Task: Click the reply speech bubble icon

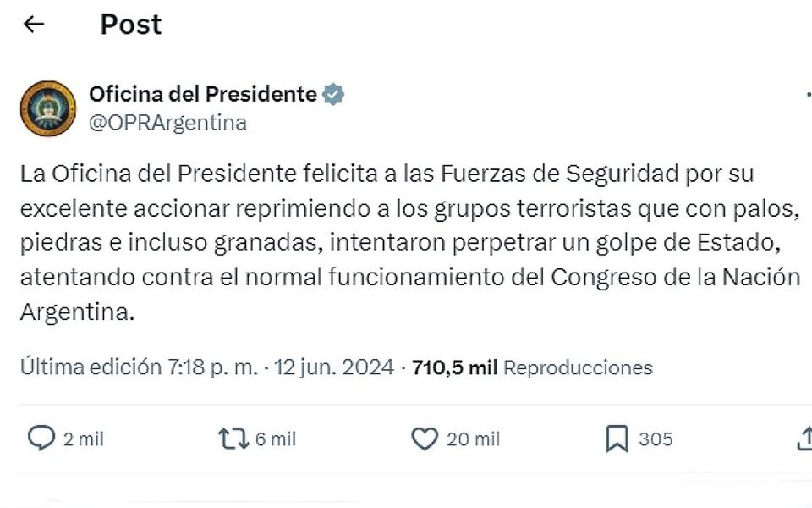Action: point(41,439)
